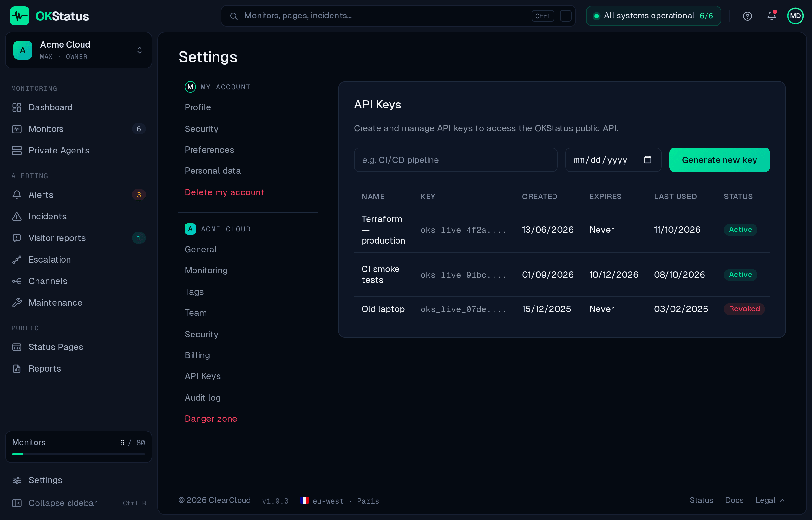
Task: Click the All systems operational badge
Action: pyautogui.click(x=654, y=16)
